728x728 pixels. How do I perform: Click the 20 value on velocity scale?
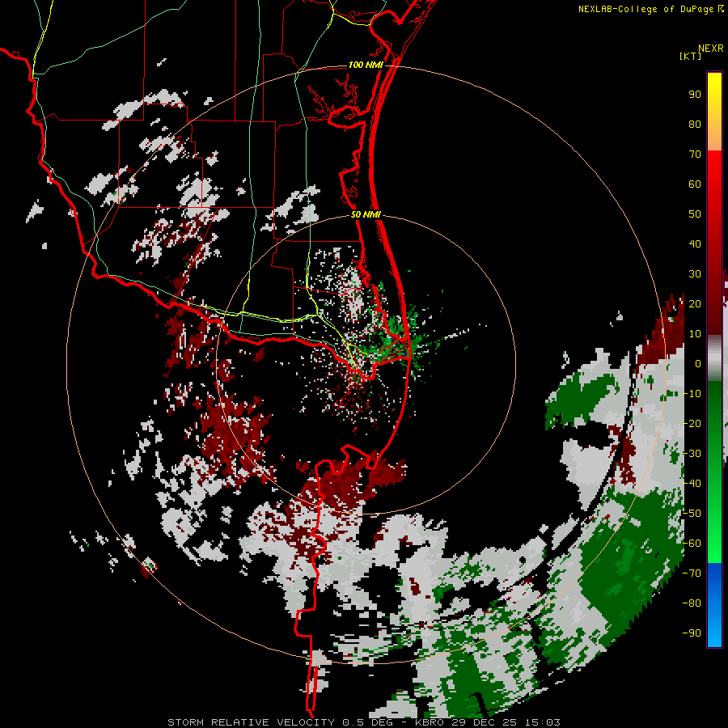(x=695, y=304)
